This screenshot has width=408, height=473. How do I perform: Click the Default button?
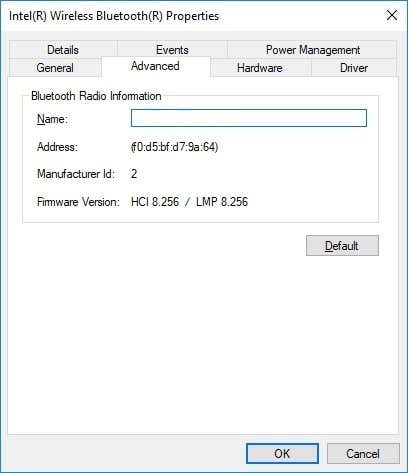342,246
